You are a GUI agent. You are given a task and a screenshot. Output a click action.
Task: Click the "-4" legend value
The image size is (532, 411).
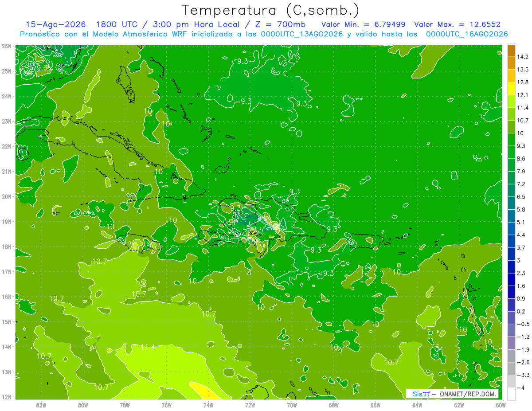[520, 388]
